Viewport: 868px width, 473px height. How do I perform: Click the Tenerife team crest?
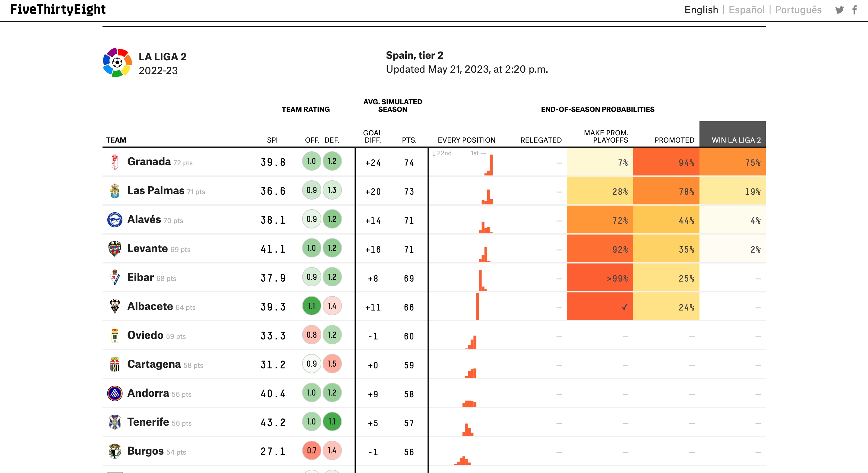115,422
